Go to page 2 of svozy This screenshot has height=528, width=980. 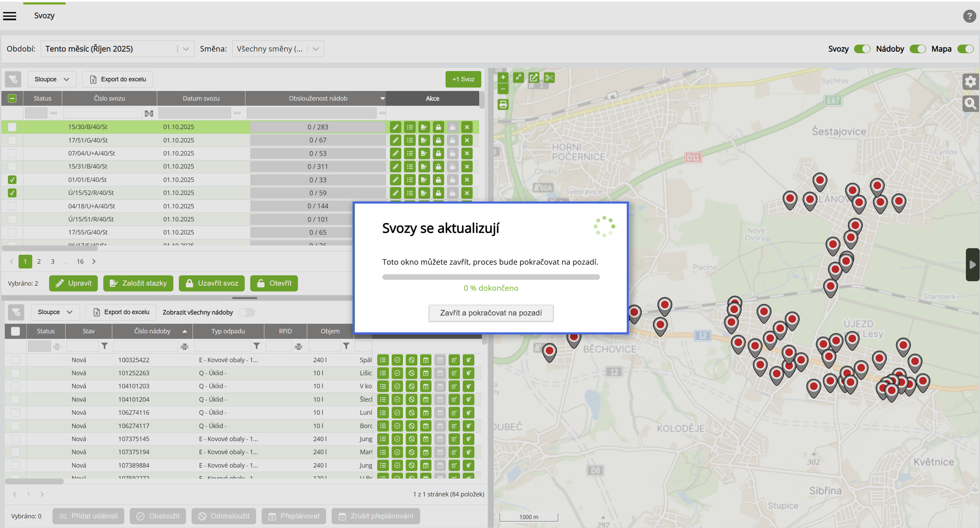pyautogui.click(x=39, y=261)
